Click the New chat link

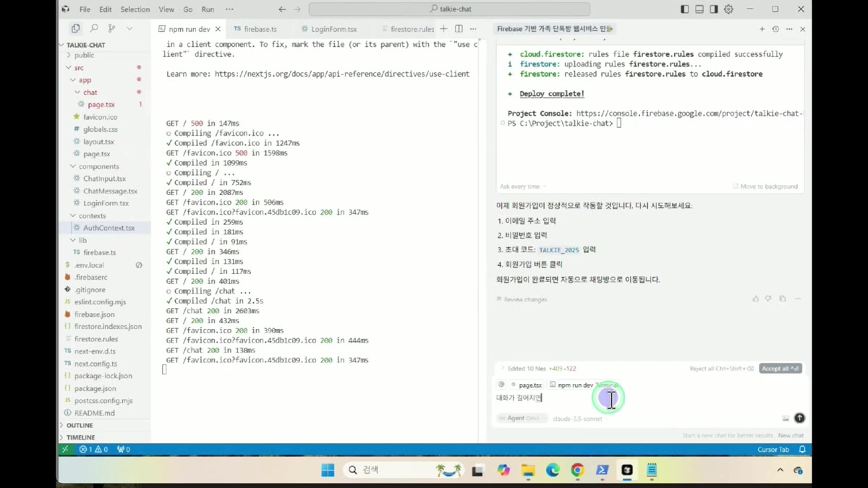click(x=791, y=436)
